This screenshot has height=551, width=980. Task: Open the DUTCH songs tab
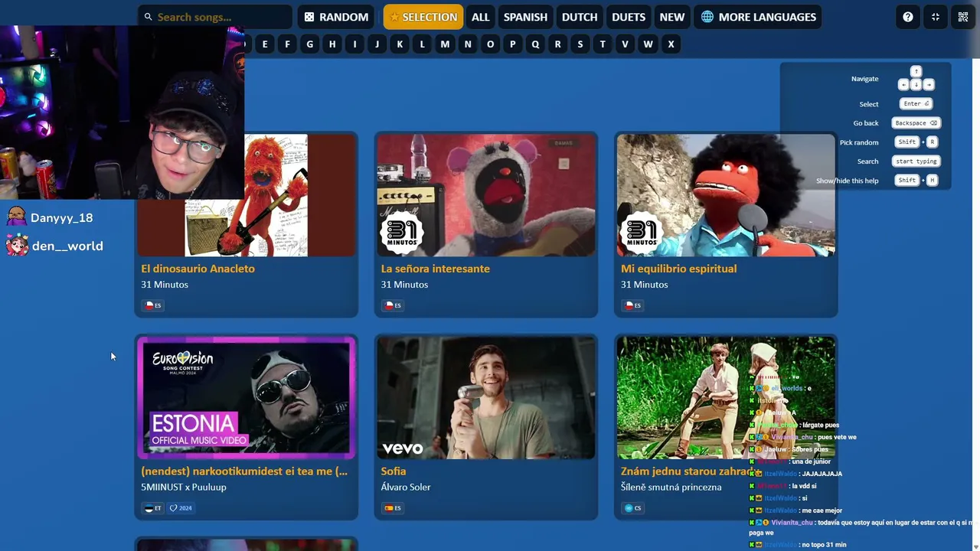580,17
